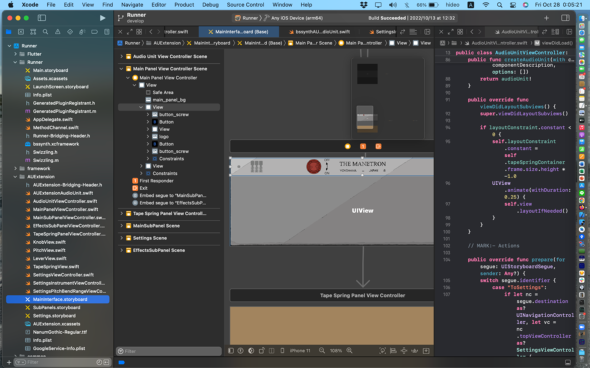Expand the Audio Unit View Controller Scene

(x=122, y=56)
